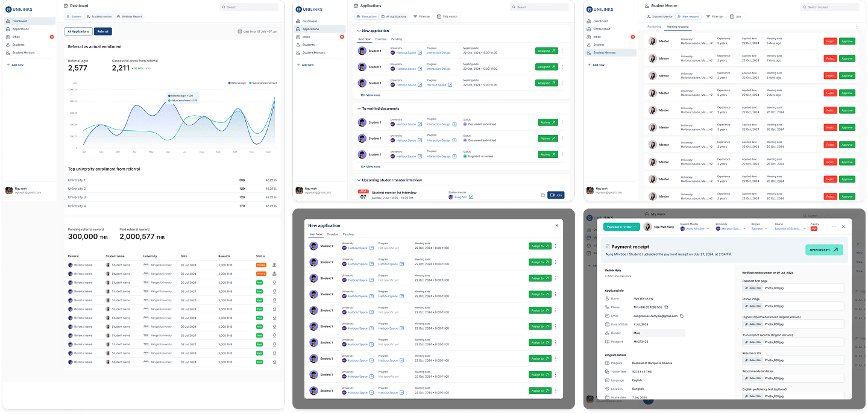868x414 pixels.
Task: Select file for Passport first page
Action: point(753,288)
